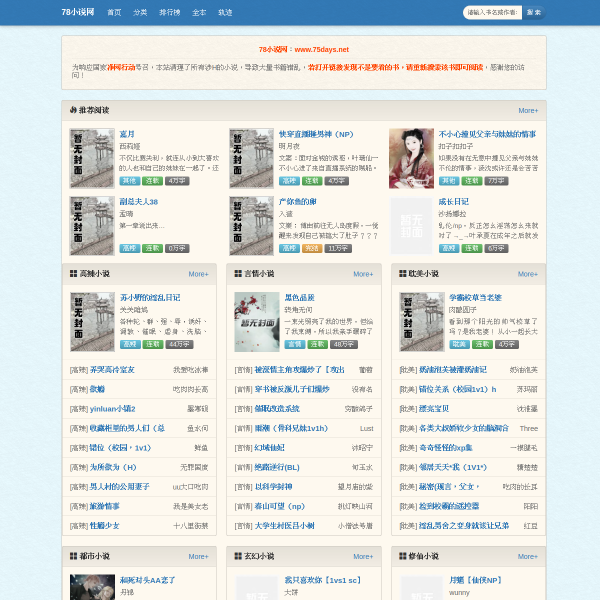This screenshot has width=600, height=600.
Task: Click the author name 阳阳
Action: click(x=531, y=506)
